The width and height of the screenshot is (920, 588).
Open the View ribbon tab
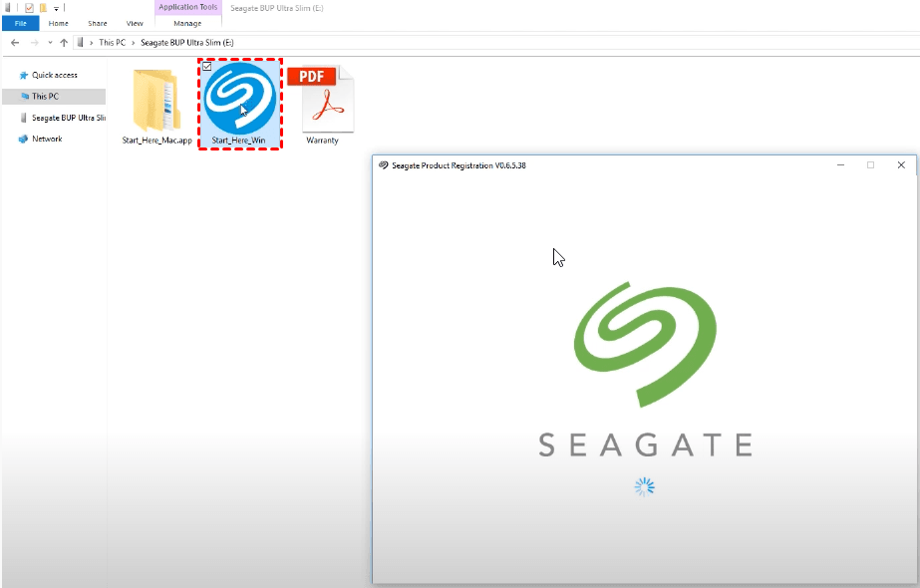tap(135, 24)
